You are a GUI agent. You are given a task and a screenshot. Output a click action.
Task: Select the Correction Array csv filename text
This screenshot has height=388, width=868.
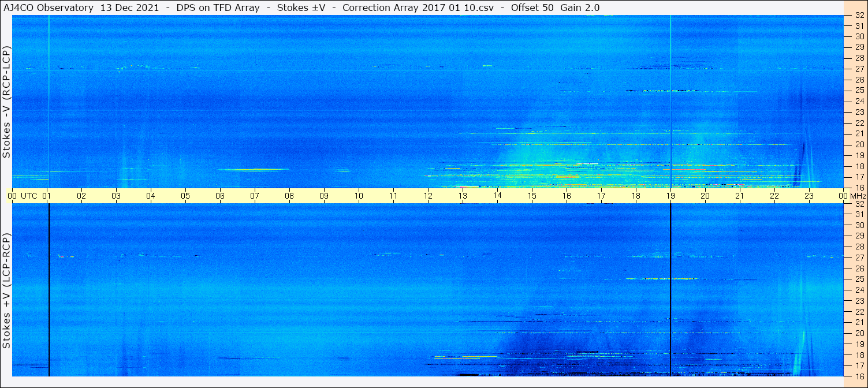click(412, 8)
